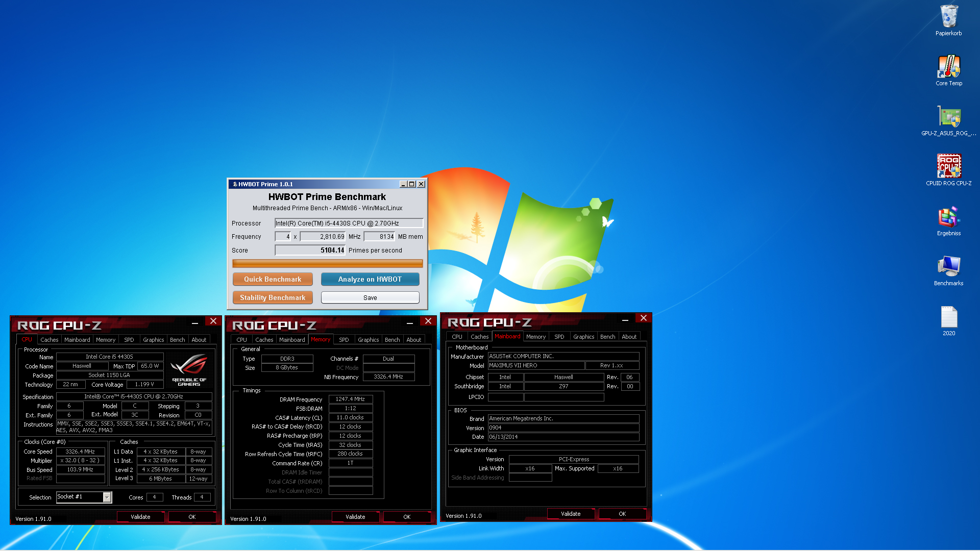Switch to Mainboard tab in left CPU-Z window

click(77, 340)
